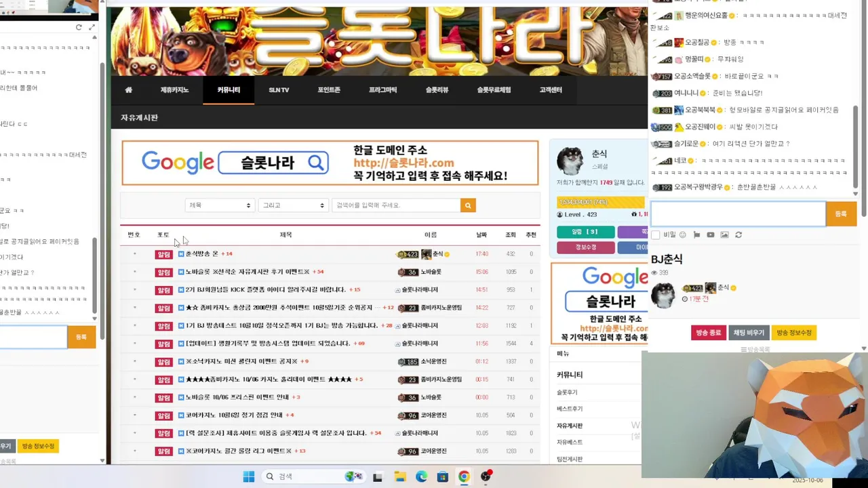The image size is (868, 488).
Task: Click in the search keyword input field
Action: 396,205
